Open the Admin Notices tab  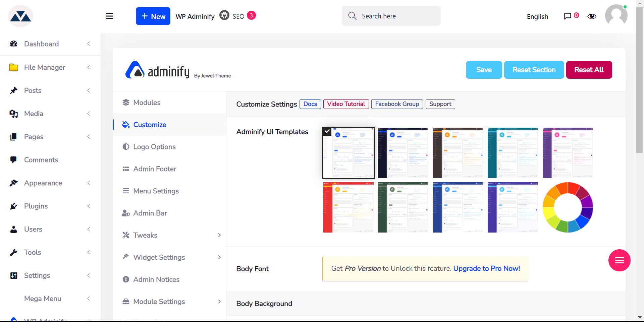coord(169,279)
